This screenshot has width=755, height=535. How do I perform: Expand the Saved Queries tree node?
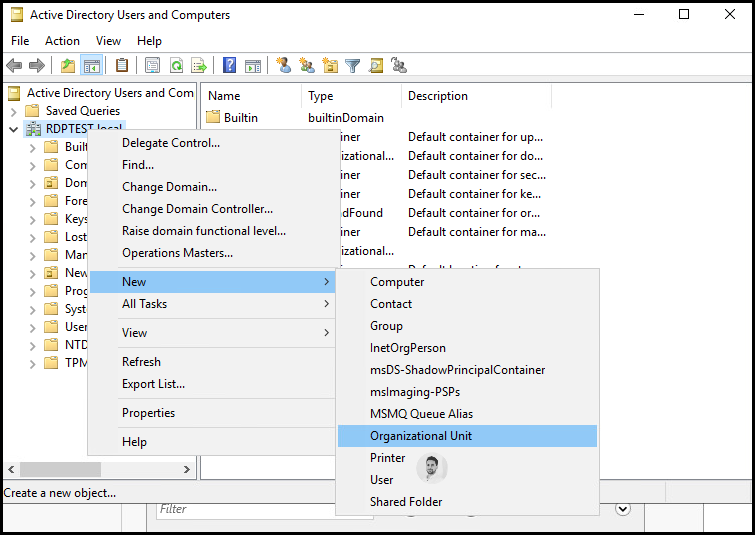tap(14, 112)
